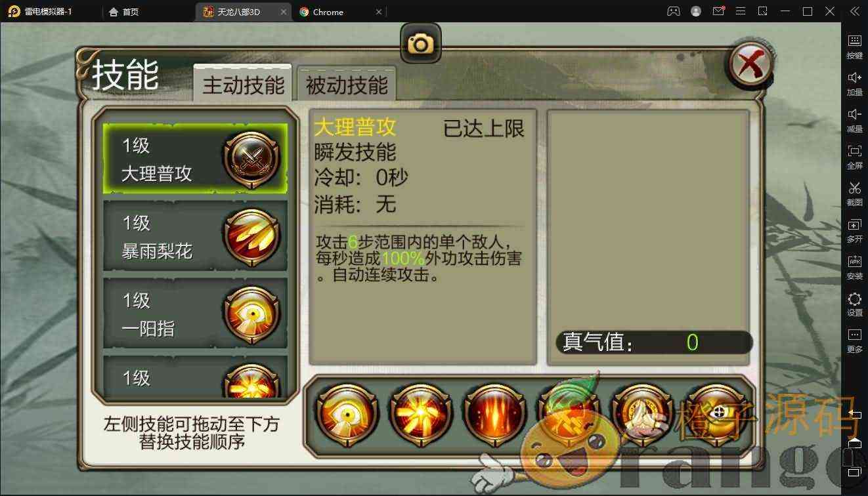The image size is (868, 496).
Task: Open emulator 设置 gear icon
Action: [x=854, y=304]
